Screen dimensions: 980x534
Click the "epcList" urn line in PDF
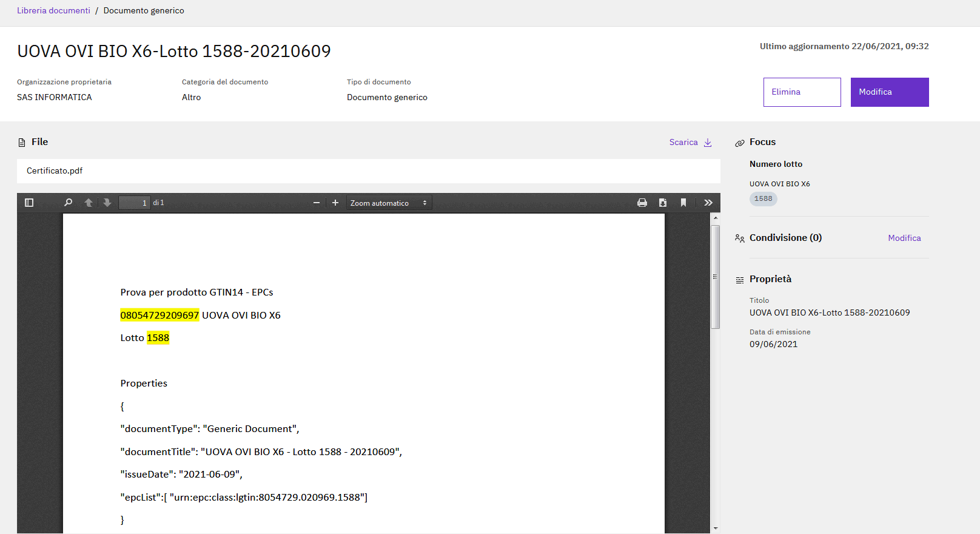(244, 498)
